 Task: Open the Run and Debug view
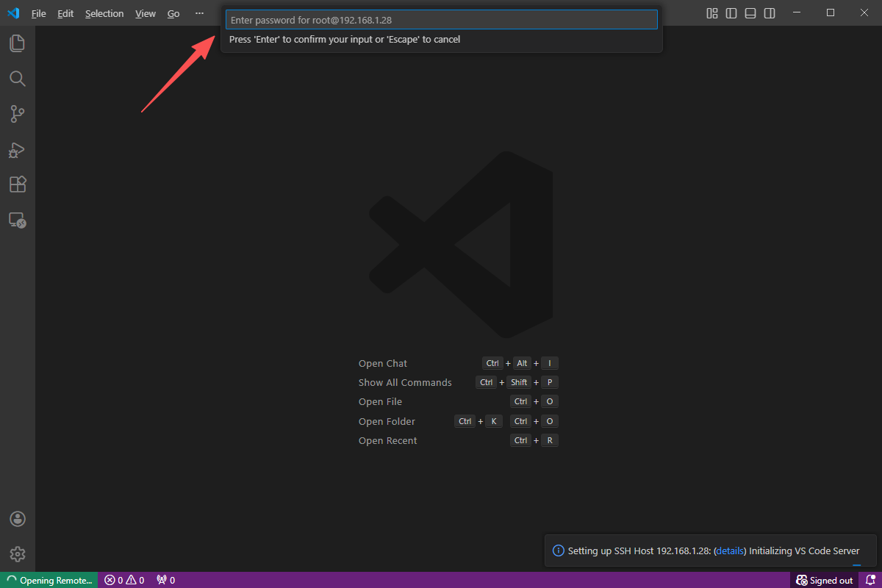18,150
